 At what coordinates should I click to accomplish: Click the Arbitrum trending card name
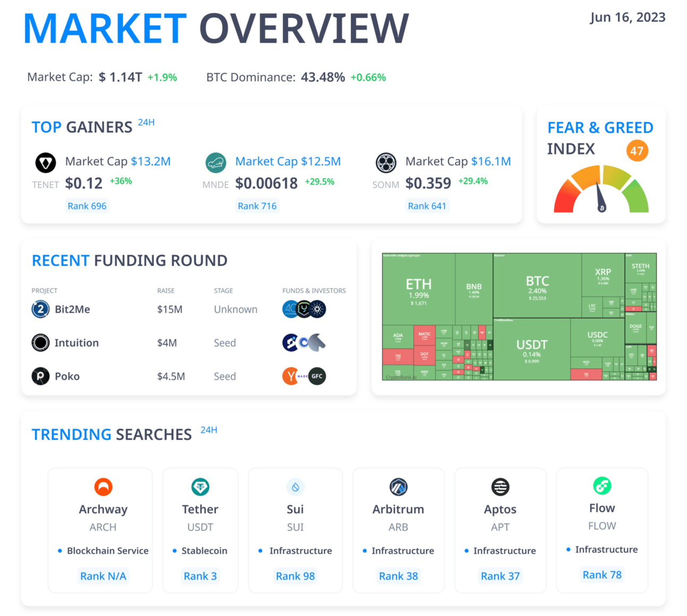[x=398, y=509]
